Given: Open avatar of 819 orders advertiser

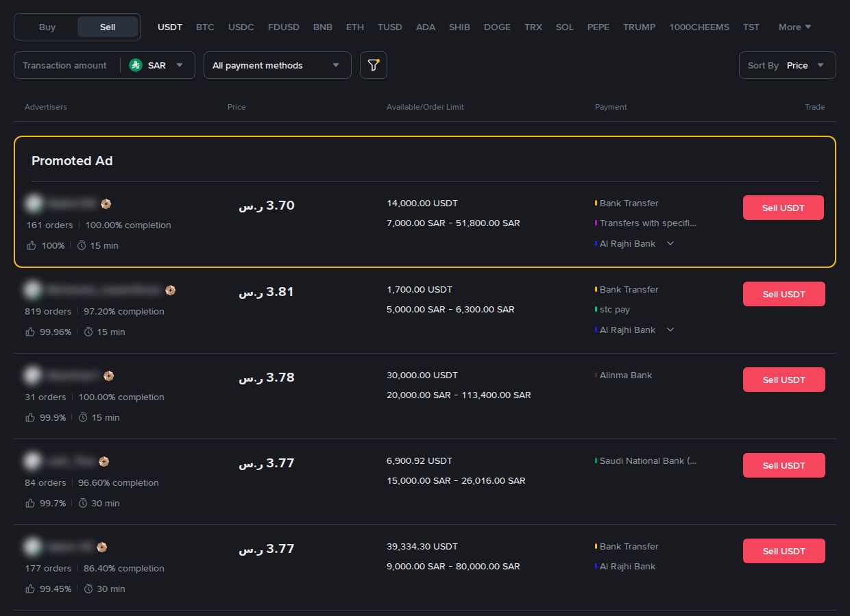Looking at the screenshot, I should pyautogui.click(x=32, y=290).
